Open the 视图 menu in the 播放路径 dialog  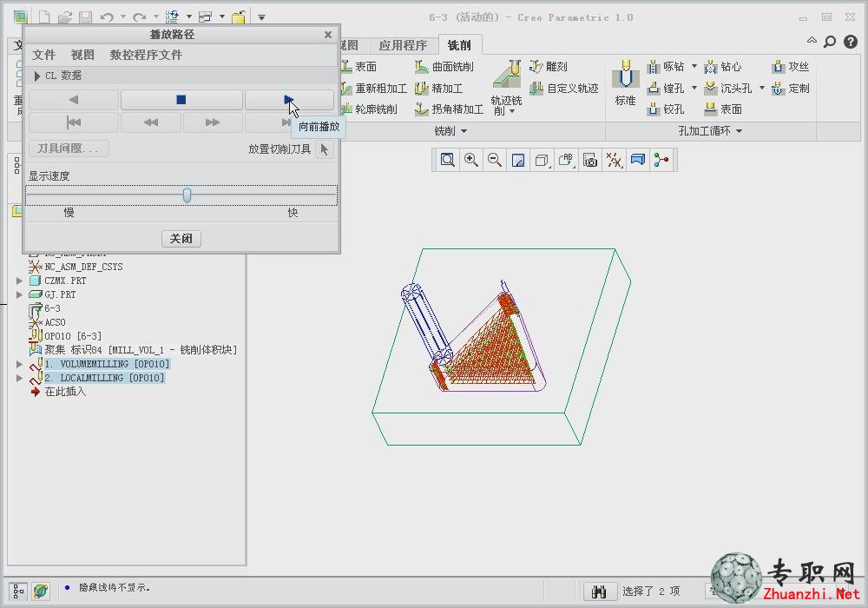(x=82, y=55)
